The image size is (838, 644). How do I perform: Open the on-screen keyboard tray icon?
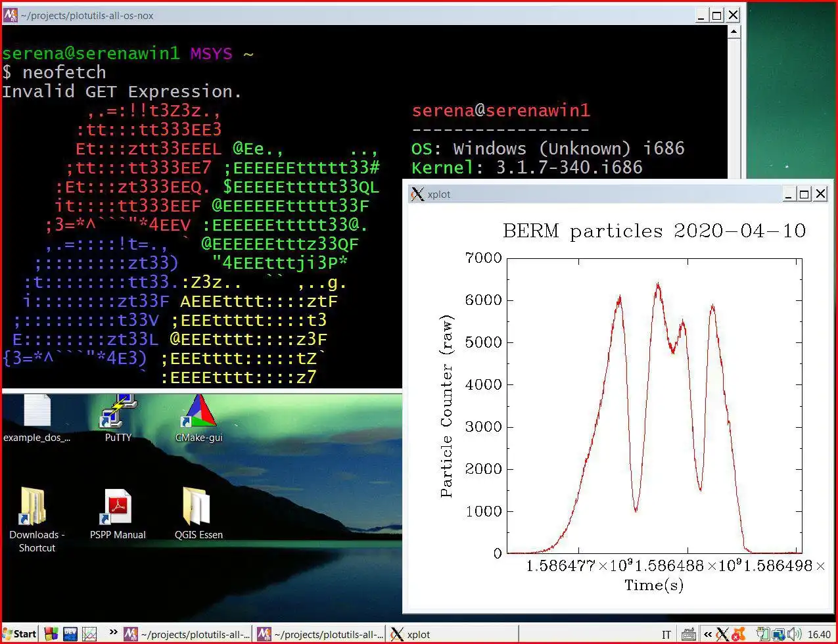pos(688,634)
